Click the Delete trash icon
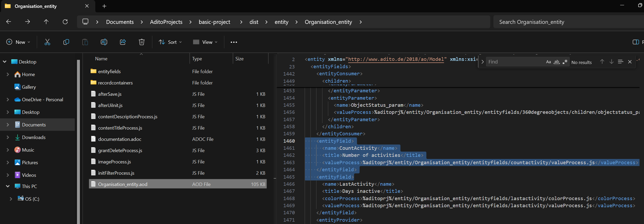The height and width of the screenshot is (224, 644). point(142,42)
